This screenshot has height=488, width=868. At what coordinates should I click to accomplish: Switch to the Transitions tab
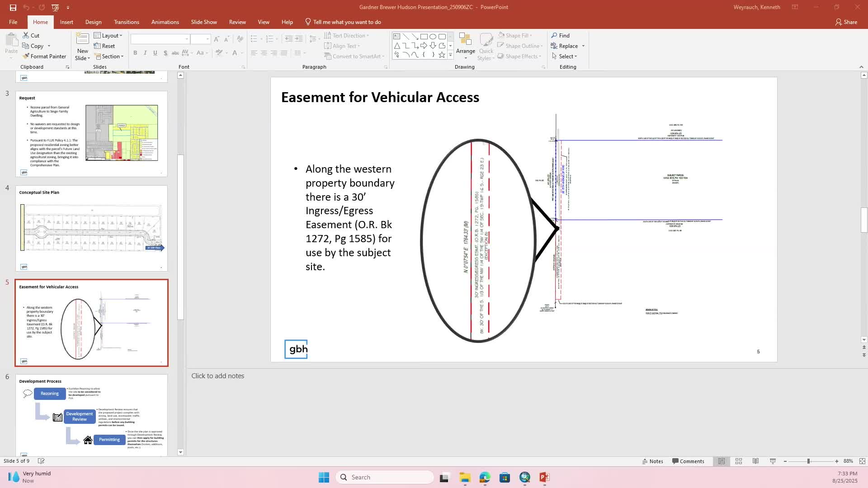point(127,22)
